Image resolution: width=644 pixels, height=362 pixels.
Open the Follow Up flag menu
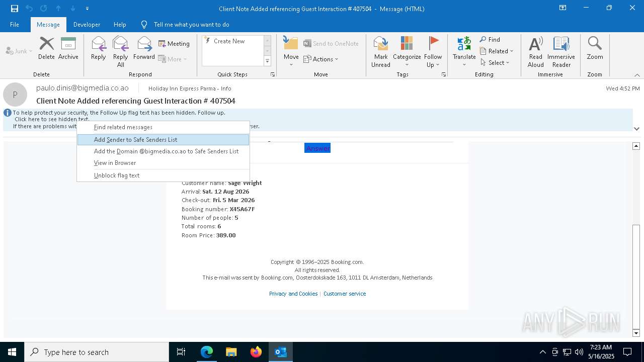[433, 52]
